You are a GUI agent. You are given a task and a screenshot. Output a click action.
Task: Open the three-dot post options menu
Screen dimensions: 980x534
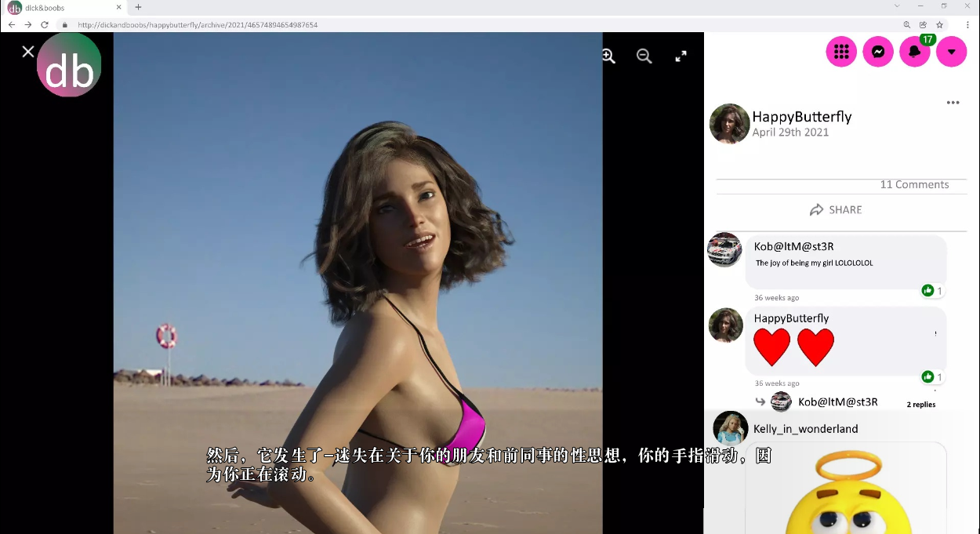coord(953,103)
